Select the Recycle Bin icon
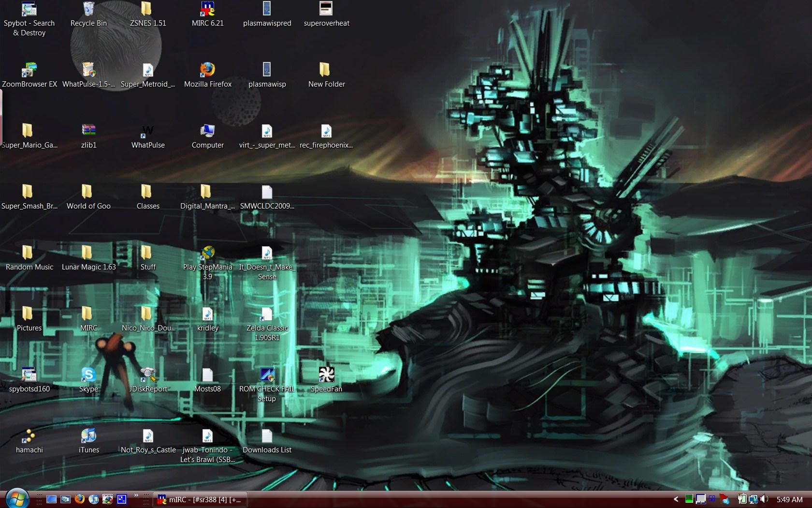Viewport: 812px width, 508px height. 88,10
